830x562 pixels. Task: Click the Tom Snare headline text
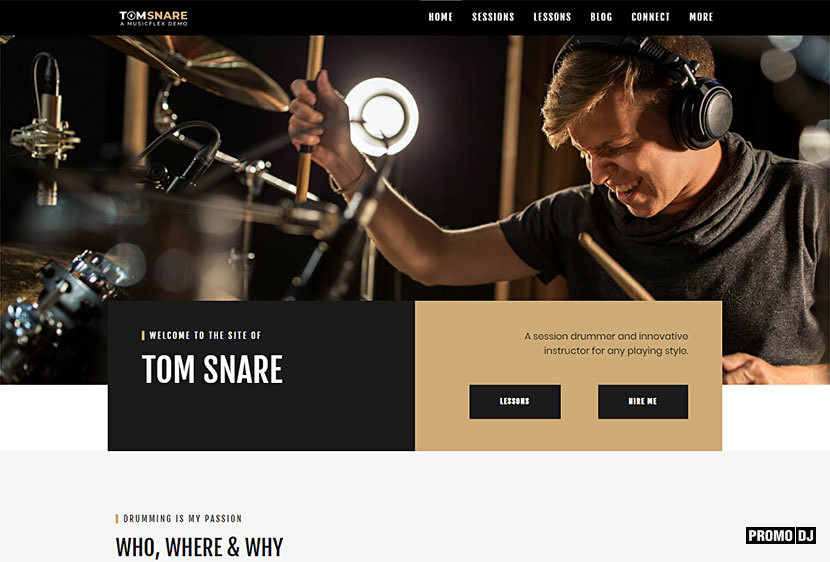click(212, 369)
